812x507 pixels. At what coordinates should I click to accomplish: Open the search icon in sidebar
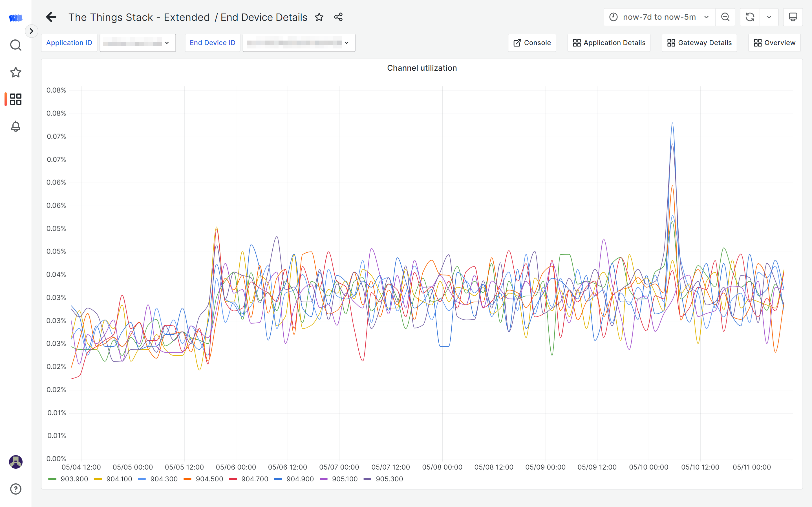[x=16, y=45]
